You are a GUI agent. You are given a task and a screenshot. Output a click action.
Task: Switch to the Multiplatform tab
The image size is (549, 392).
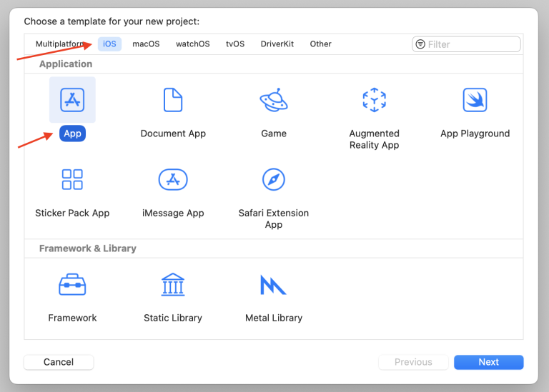pos(60,44)
